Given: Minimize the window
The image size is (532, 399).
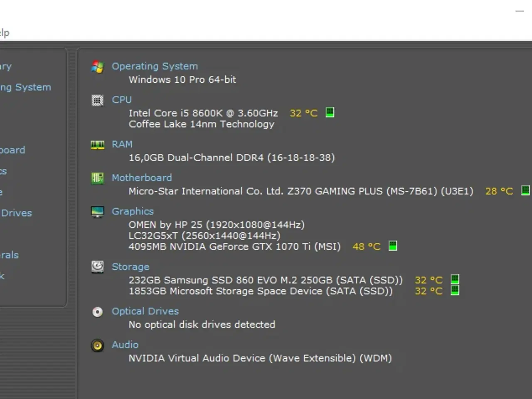Looking at the screenshot, I should pyautogui.click(x=520, y=11).
